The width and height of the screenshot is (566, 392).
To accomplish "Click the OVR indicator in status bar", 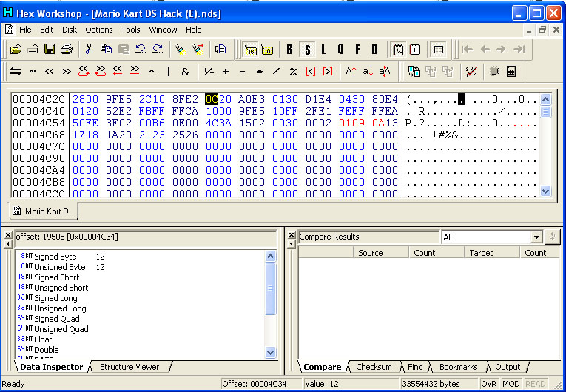I will pyautogui.click(x=489, y=384).
